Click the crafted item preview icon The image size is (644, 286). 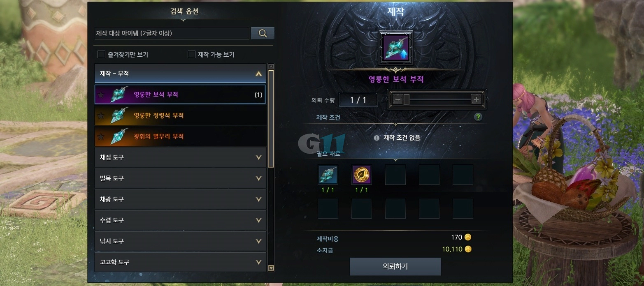coord(395,48)
